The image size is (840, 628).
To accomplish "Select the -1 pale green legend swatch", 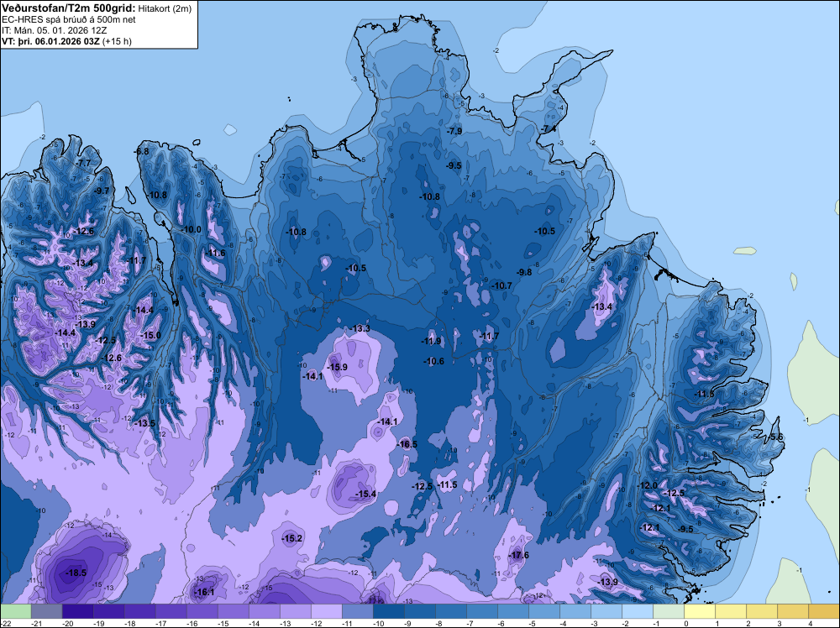I will (x=669, y=611).
